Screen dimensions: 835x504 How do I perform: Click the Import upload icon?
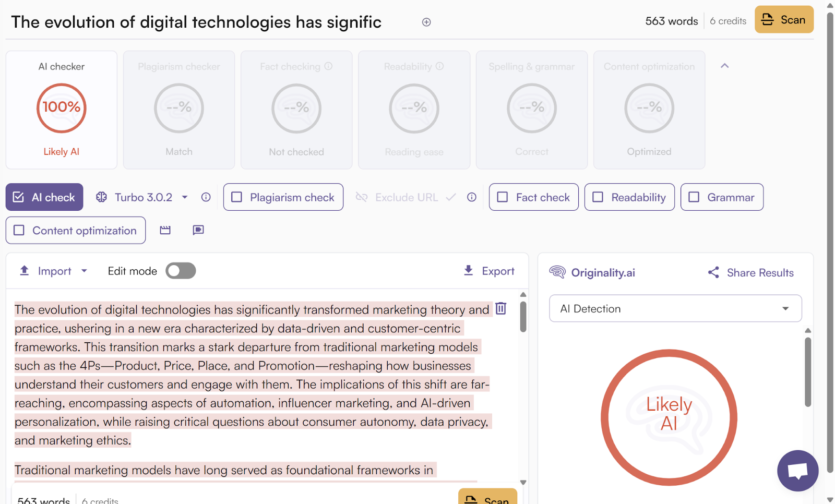24,270
